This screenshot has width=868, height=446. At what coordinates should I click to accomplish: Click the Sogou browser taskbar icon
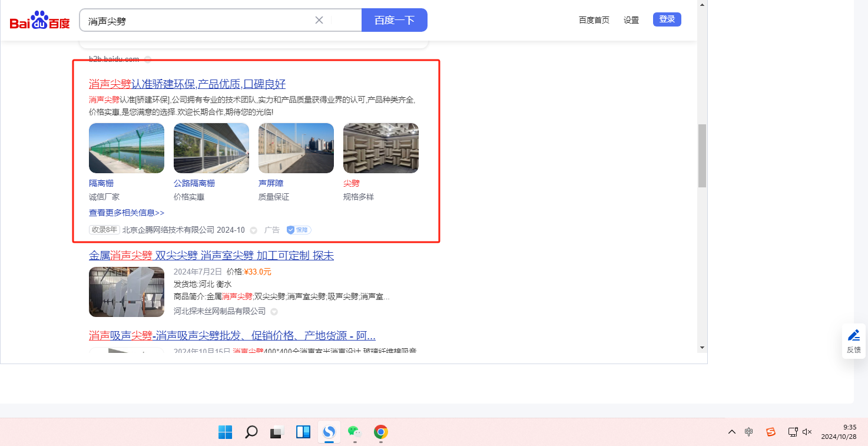329,432
